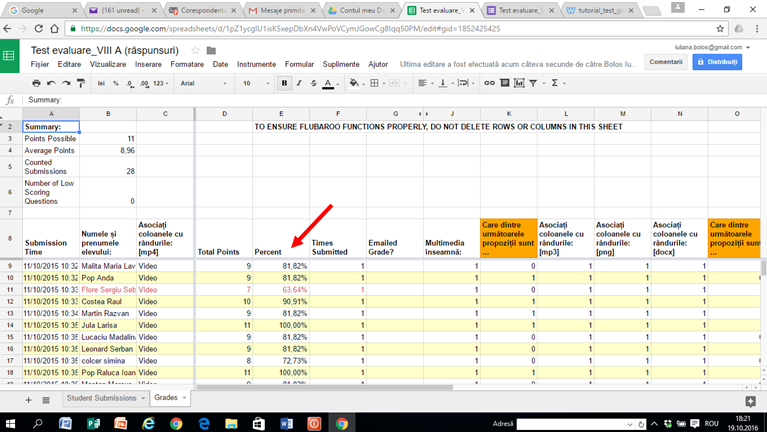Click the last edit Ultima editare link
Viewport: 767px width, 432px height.
[x=519, y=64]
